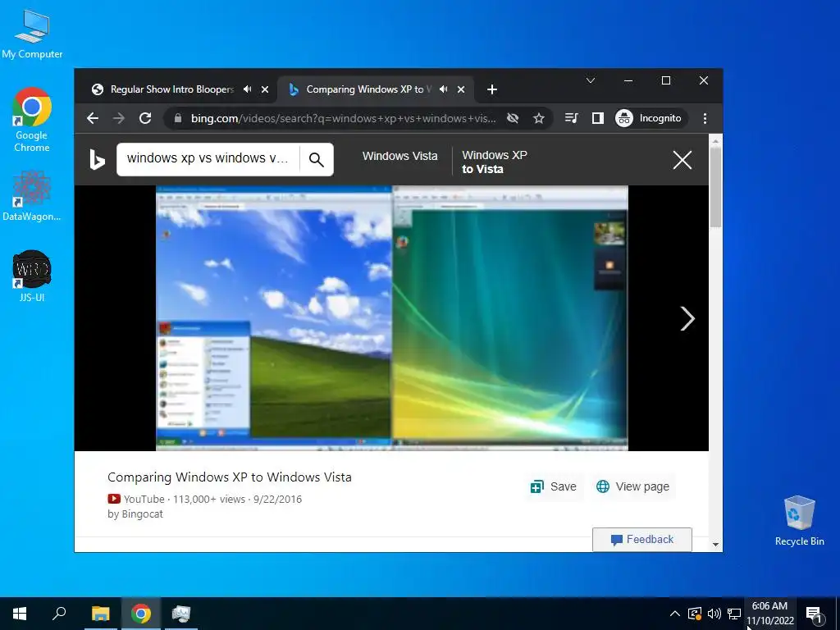Expand Chrome tab search dropdown
The image size is (840, 630).
coord(591,80)
